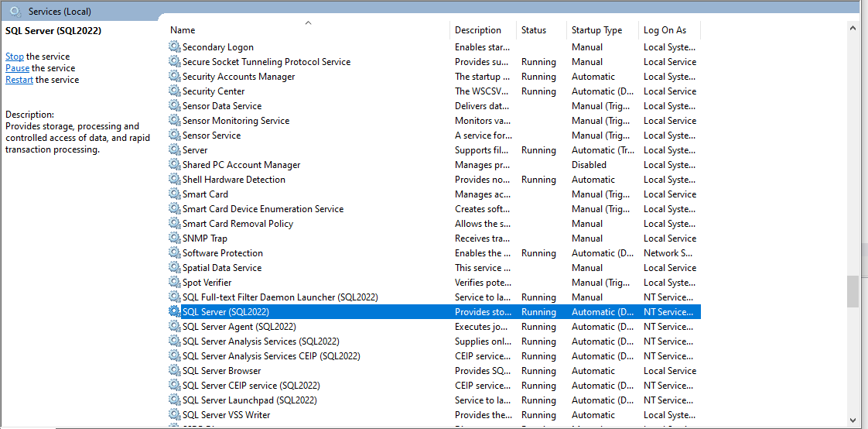Select the Shared PC Account Manager icon
868x429 pixels.
(x=174, y=165)
